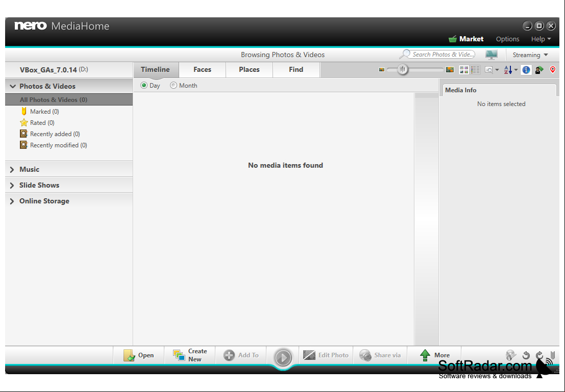
Task: Click the timeline vertical scrollbar
Action: (426, 219)
